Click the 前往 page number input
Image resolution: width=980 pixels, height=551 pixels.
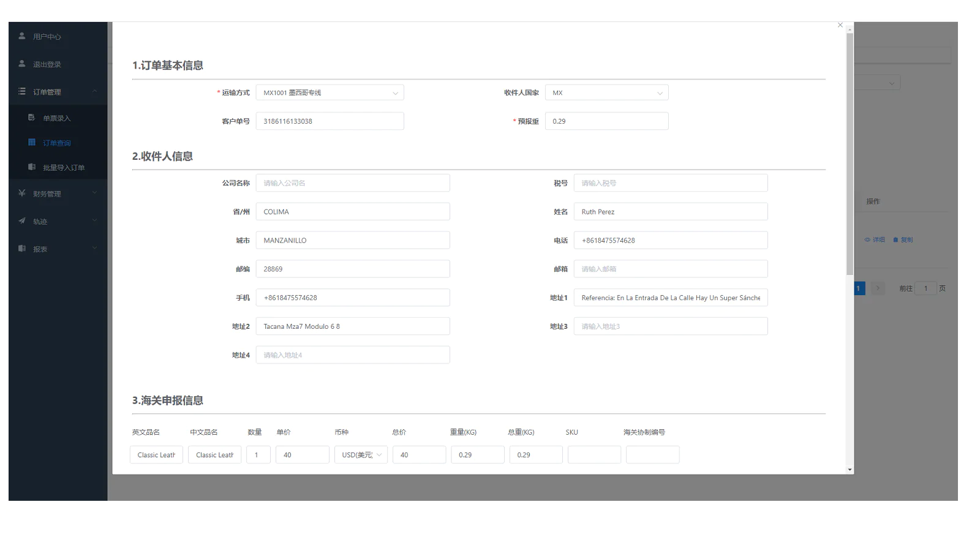click(x=925, y=288)
